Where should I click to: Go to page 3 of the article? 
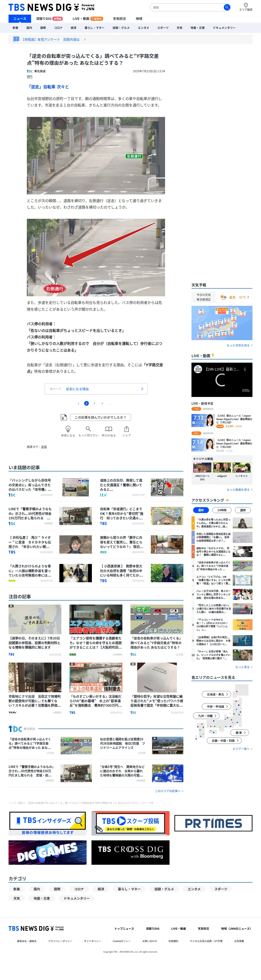pyautogui.click(x=94, y=403)
